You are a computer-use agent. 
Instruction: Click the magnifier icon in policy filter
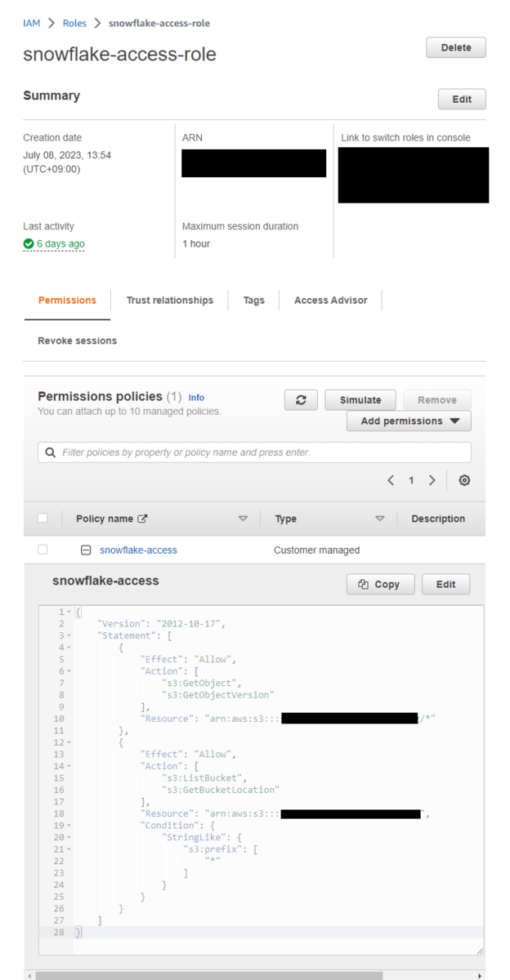point(51,452)
